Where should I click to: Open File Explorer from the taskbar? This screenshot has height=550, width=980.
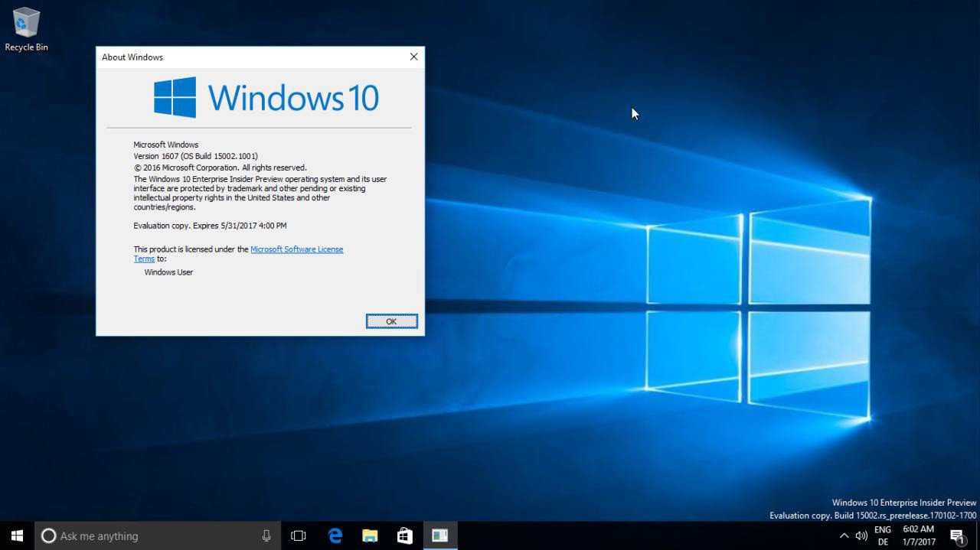coord(370,535)
